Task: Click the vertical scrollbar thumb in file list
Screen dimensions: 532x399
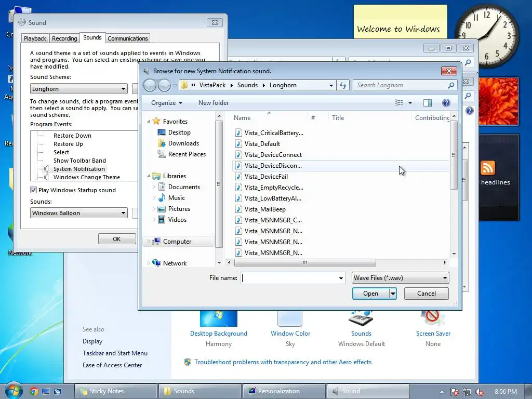Action: 454,155
